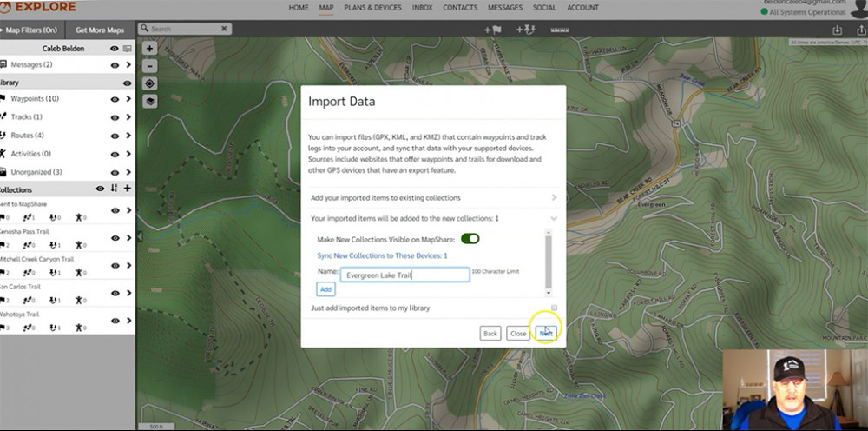Click the export share icon in top bar
This screenshot has width=868, height=431.
863,30
